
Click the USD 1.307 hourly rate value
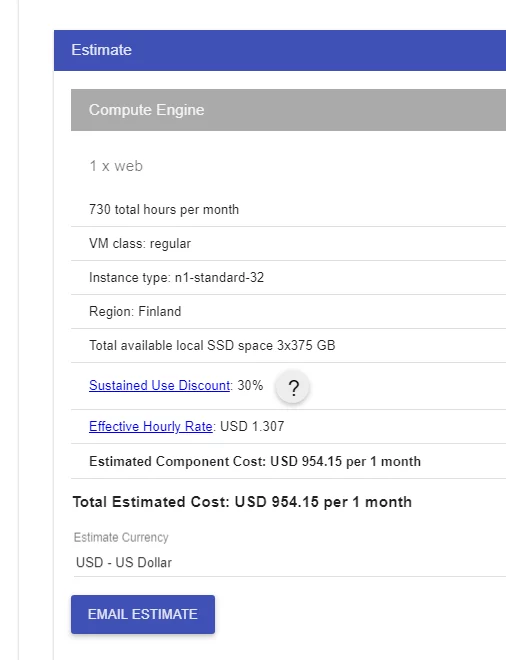[x=252, y=426]
